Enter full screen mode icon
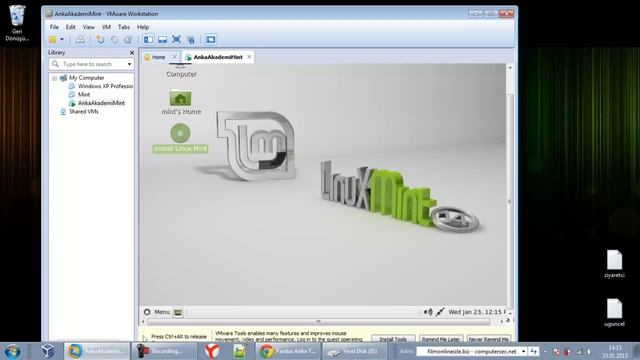This screenshot has width=640, height=360. (176, 40)
